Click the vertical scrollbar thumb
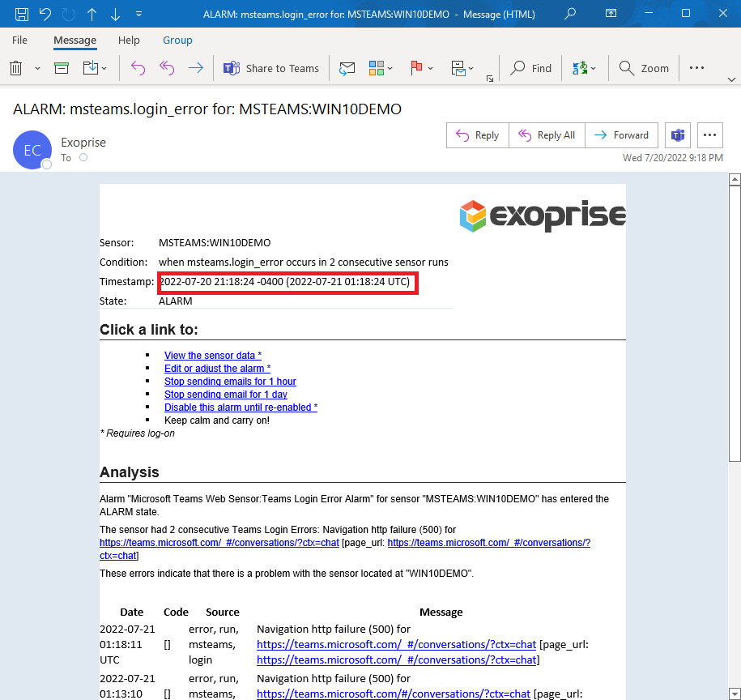The width and height of the screenshot is (741, 700). [x=735, y=324]
